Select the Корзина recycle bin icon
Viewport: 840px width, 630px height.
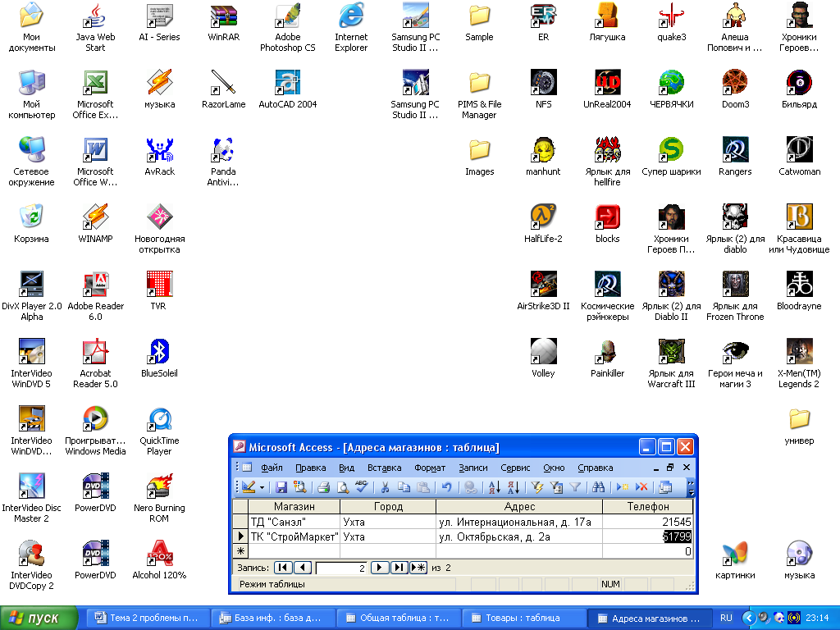[x=31, y=224]
